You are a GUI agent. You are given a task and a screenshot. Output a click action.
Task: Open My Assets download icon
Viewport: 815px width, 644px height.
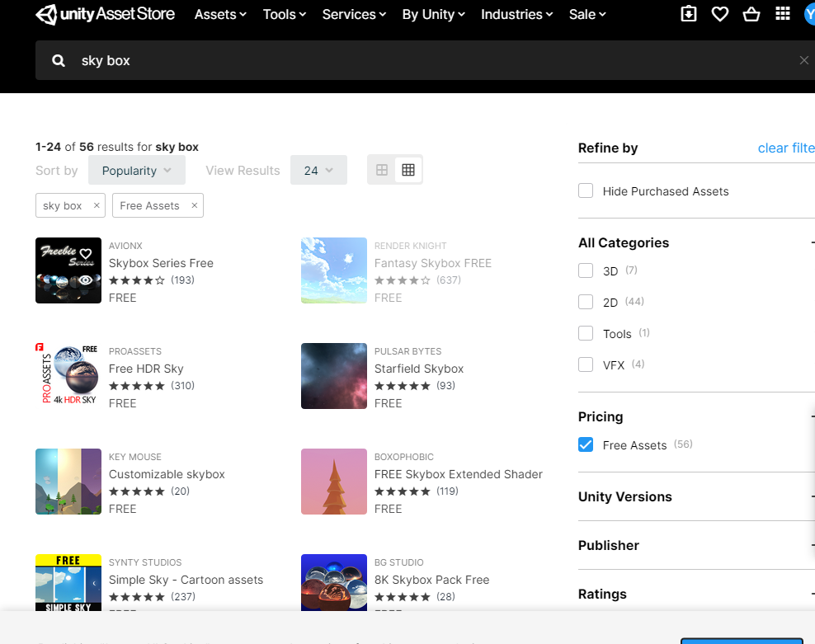coord(688,14)
